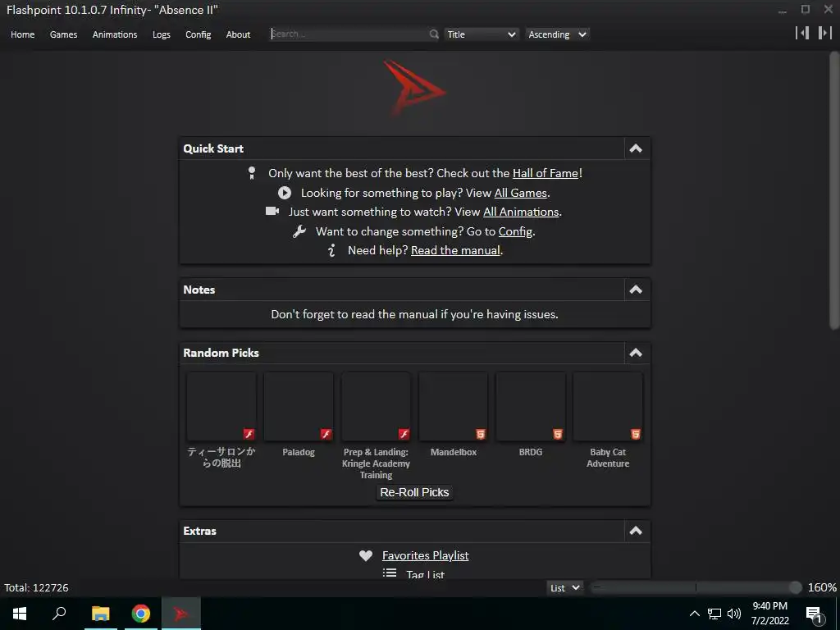Open the Ascending order dropdown
This screenshot has height=630, width=840.
(x=557, y=34)
